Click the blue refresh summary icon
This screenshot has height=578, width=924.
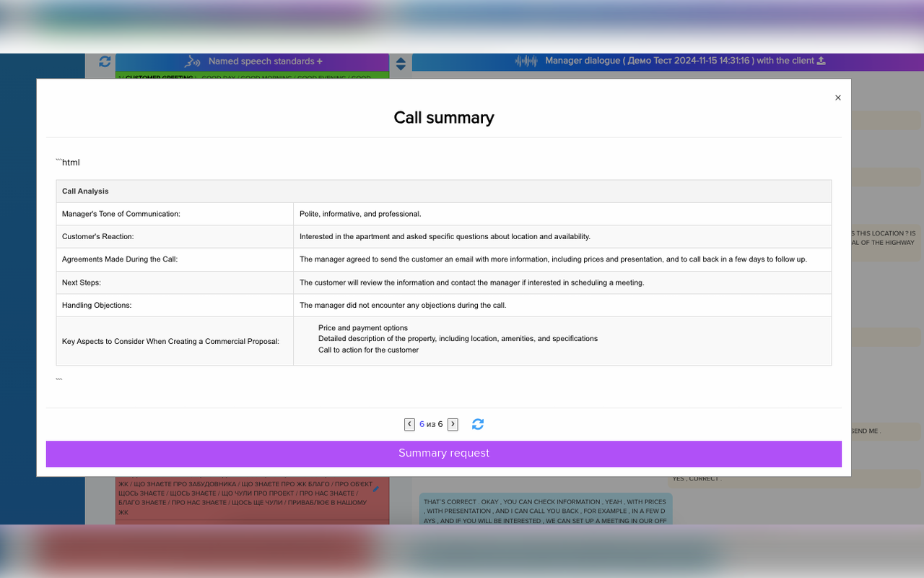(x=478, y=424)
